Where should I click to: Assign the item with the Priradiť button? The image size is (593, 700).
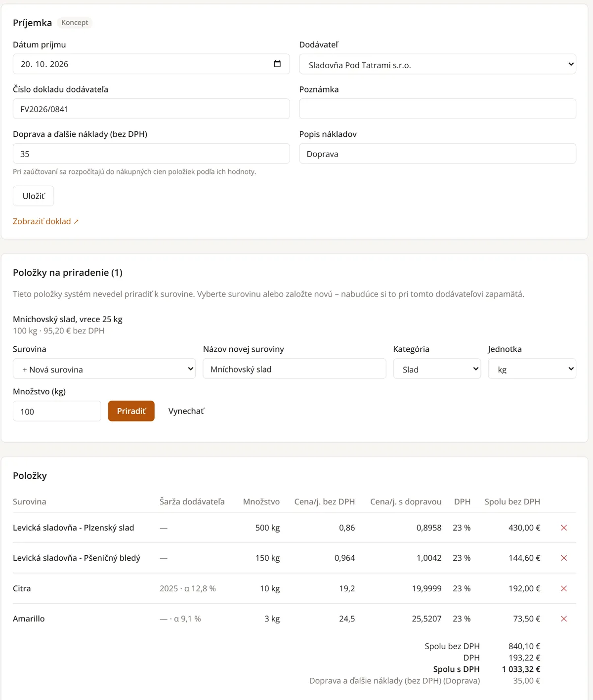pos(131,411)
